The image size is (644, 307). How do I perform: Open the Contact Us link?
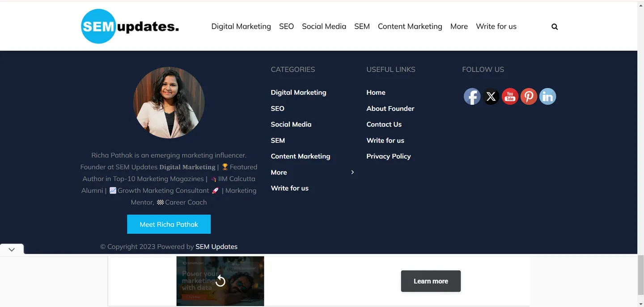click(x=384, y=124)
